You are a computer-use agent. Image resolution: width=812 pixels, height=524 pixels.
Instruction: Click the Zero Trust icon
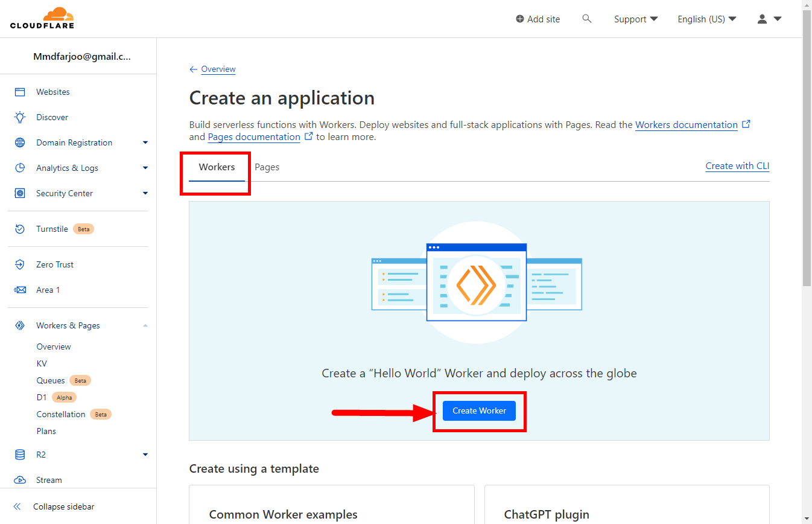(20, 264)
